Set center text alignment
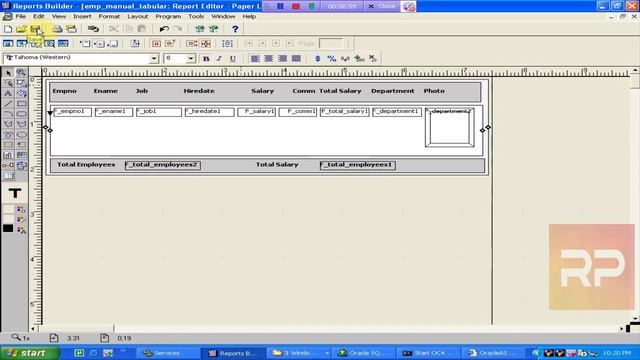 [x=269, y=58]
